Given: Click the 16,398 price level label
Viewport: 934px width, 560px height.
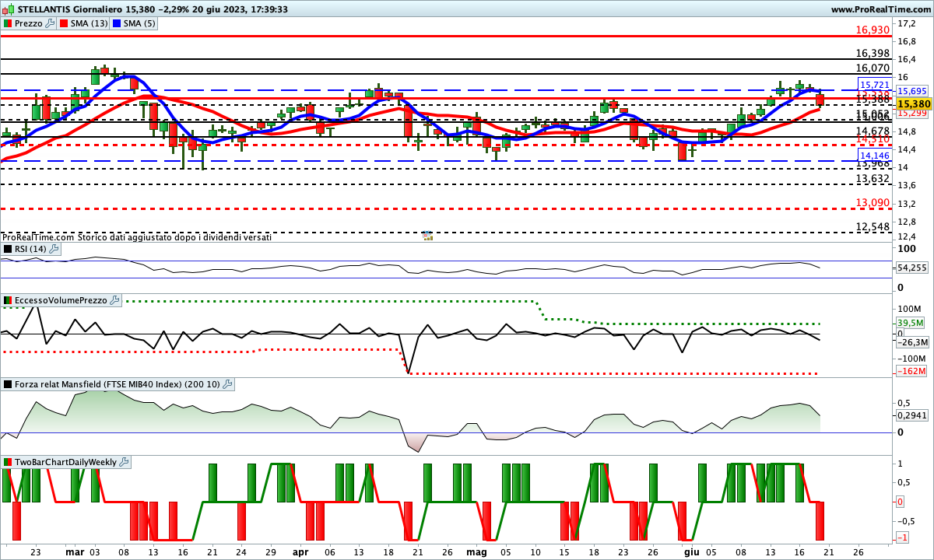Looking at the screenshot, I should [872, 53].
